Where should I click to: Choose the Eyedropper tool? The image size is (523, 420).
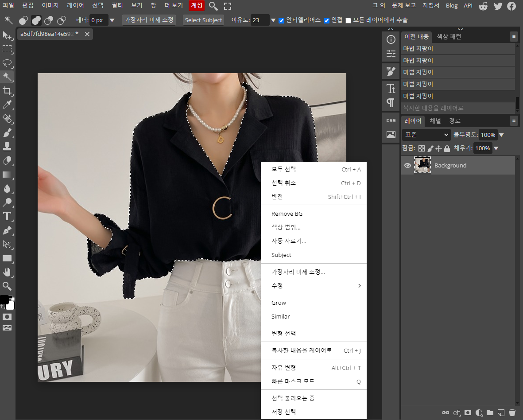click(x=8, y=105)
